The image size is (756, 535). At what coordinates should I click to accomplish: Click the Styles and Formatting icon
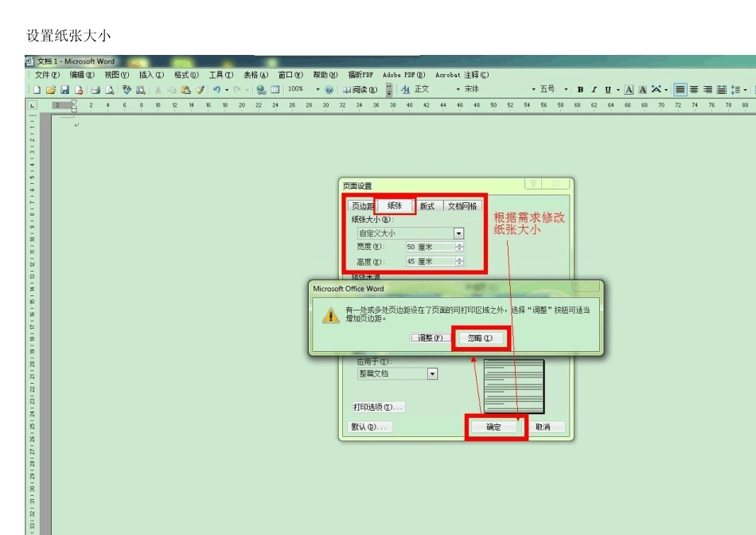[x=406, y=90]
